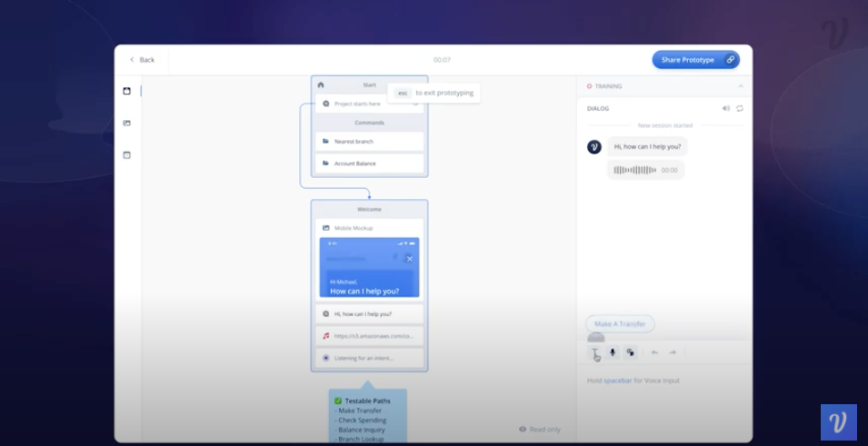This screenshot has height=446, width=868.
Task: Choose the 'Make A Transfer' suggestion chip
Action: point(620,323)
